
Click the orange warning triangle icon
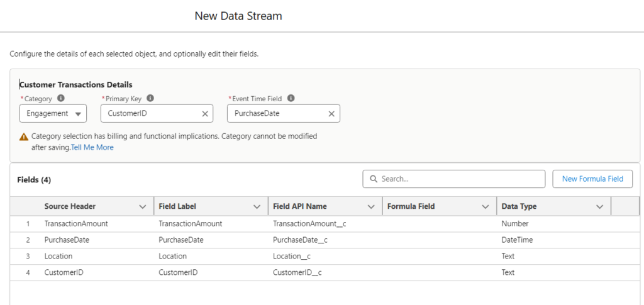click(x=24, y=136)
